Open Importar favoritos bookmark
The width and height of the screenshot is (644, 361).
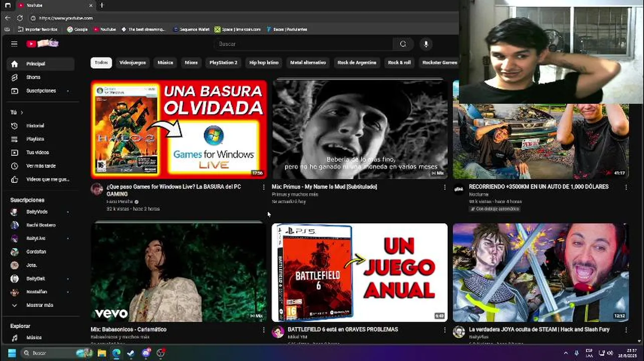click(38, 29)
